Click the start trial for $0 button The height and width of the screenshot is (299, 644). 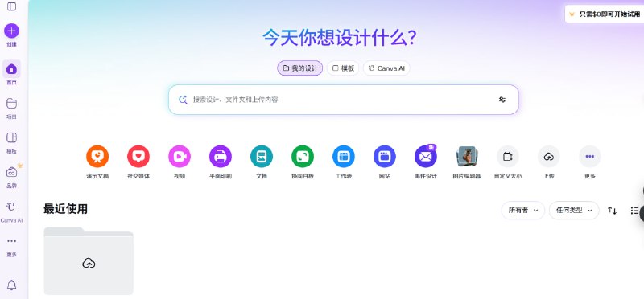tap(605, 14)
